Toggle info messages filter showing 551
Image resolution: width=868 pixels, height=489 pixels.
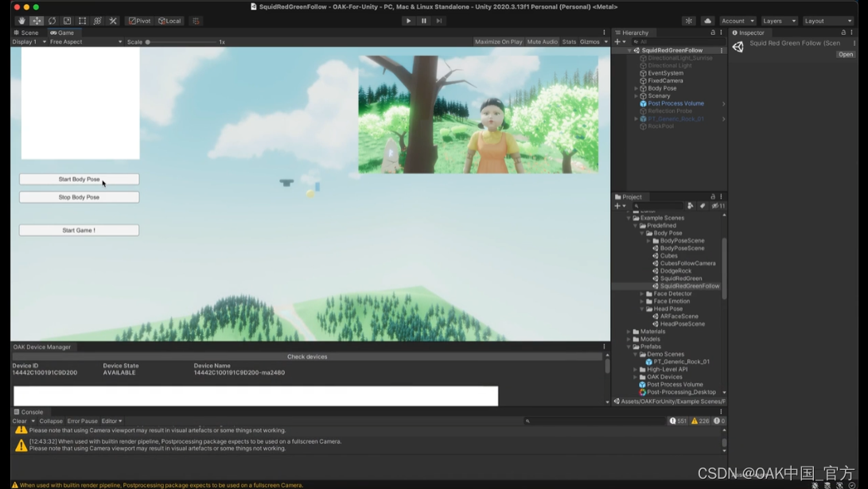tap(678, 421)
